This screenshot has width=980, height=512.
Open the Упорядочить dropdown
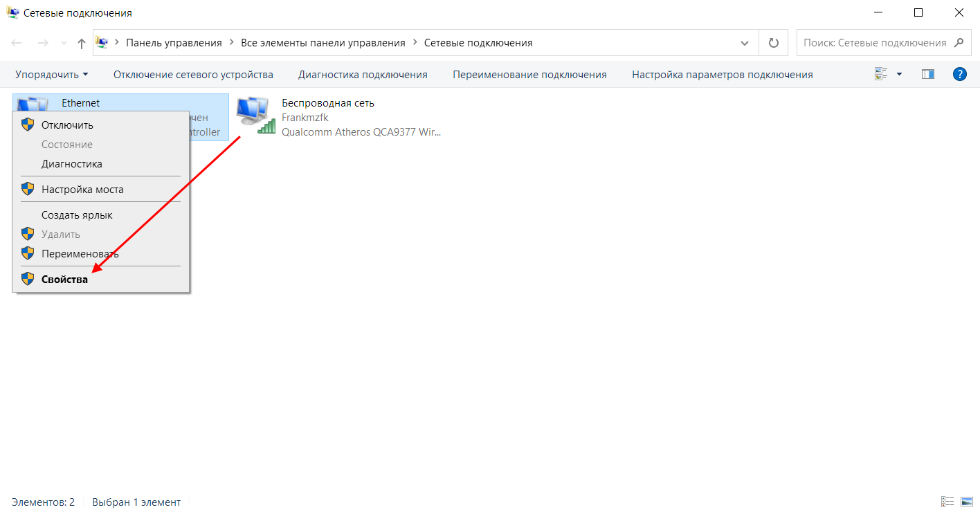pos(52,75)
